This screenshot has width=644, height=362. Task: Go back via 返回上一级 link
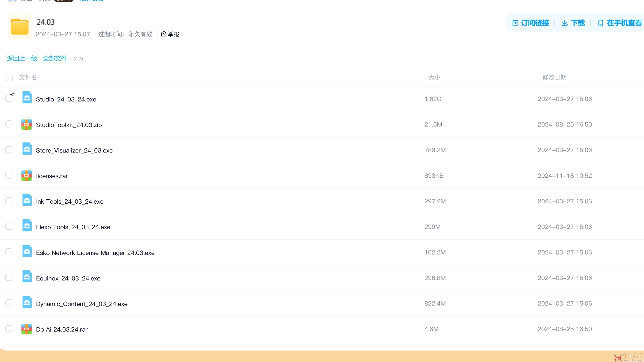pyautogui.click(x=22, y=58)
